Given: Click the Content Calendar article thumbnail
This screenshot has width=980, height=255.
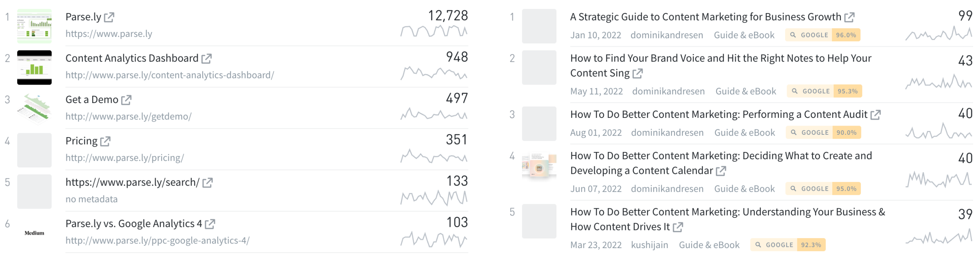Looking at the screenshot, I should pyautogui.click(x=539, y=165).
